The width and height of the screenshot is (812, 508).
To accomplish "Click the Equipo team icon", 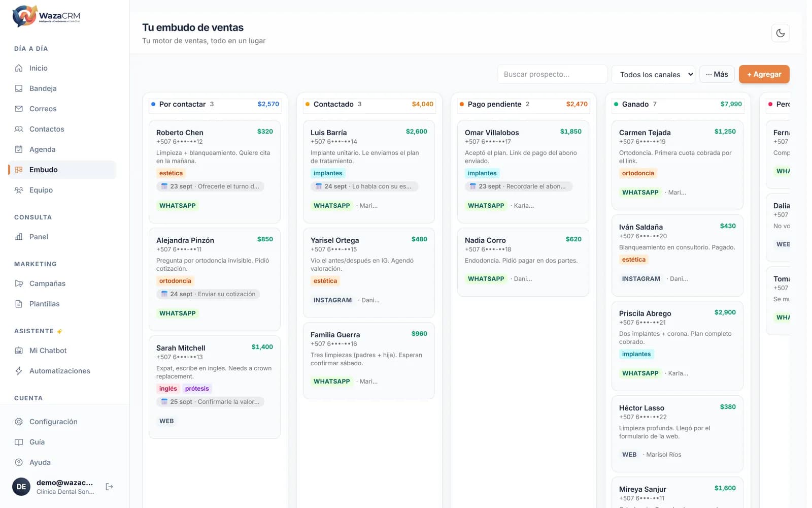I will [19, 190].
